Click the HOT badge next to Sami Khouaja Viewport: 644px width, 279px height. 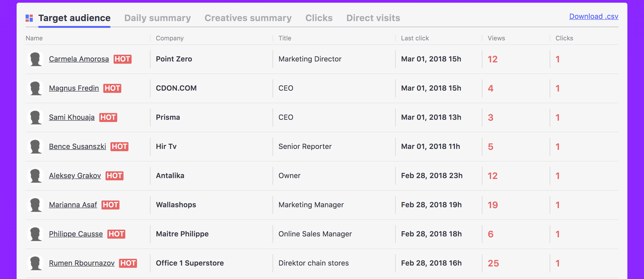(x=108, y=117)
